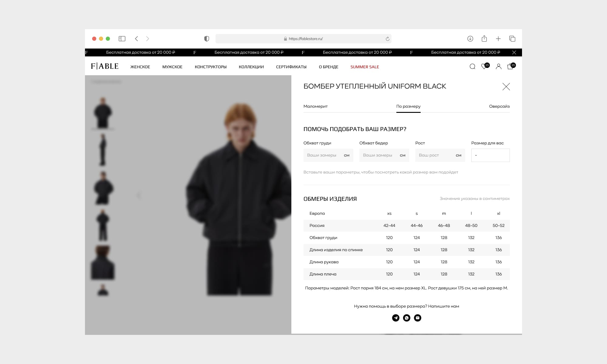Close the size guide panel
Viewport: 607px width, 364px height.
[506, 87]
